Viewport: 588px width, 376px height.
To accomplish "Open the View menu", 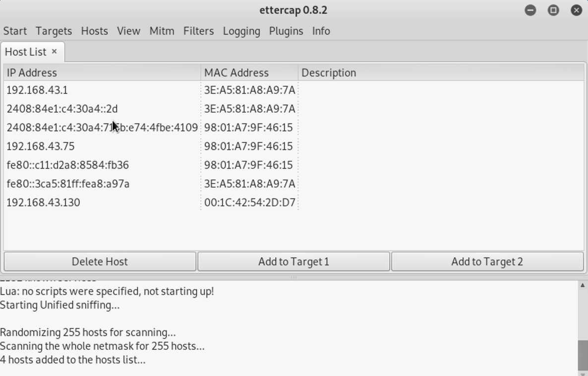I will 128,31.
